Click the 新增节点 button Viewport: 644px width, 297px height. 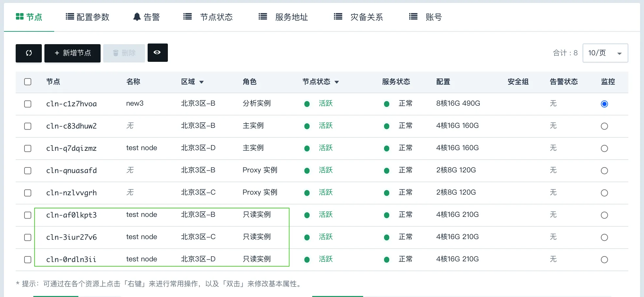[x=72, y=53]
